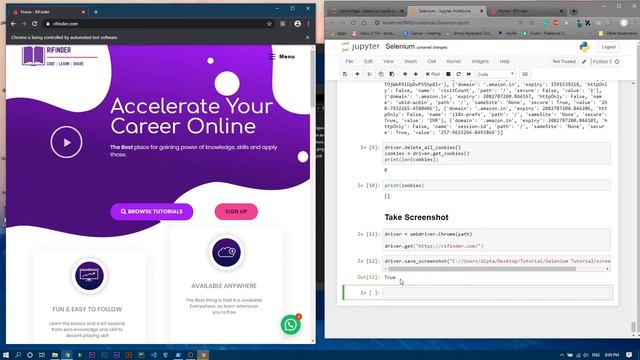Click the Fiverr bookmark in bookmarks bar
The height and width of the screenshot is (360, 640).
click(x=545, y=33)
